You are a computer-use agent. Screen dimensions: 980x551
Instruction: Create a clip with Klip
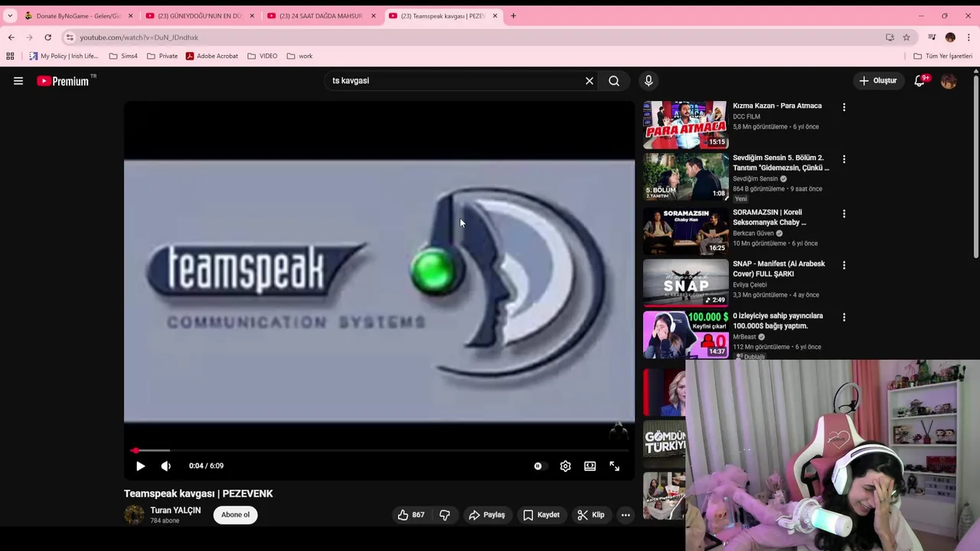click(x=591, y=515)
